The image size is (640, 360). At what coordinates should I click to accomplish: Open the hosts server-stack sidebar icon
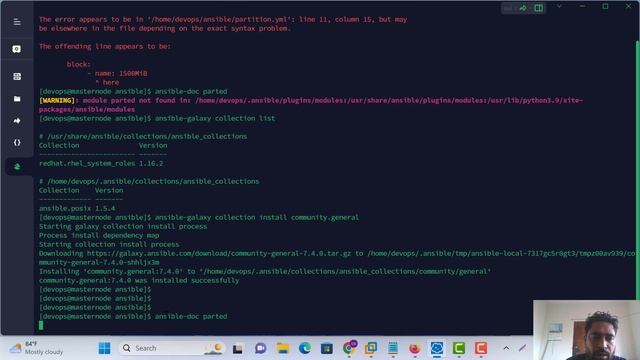point(17,76)
